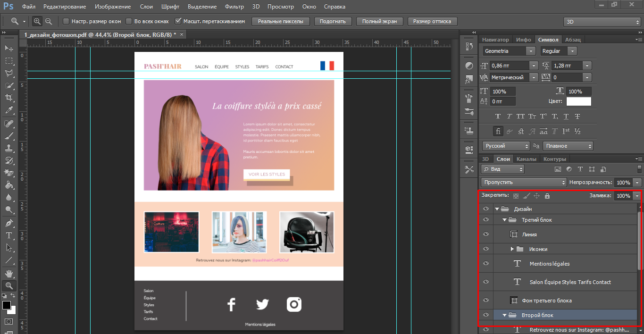This screenshot has height=334, width=644.
Task: Select the Paint Bucket tool
Action: click(x=8, y=185)
